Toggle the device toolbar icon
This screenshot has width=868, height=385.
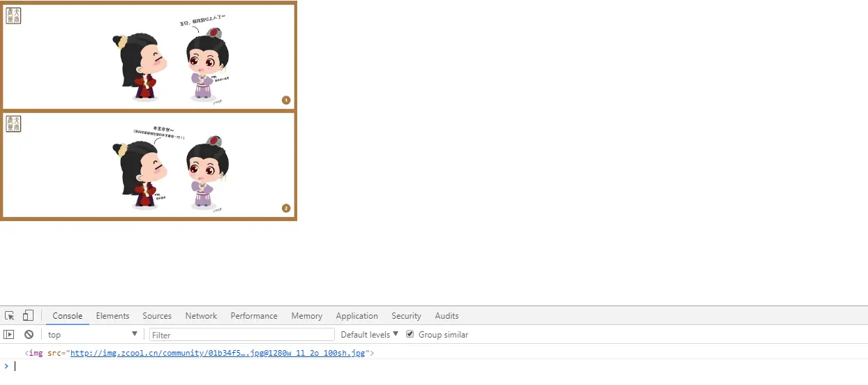[28, 316]
